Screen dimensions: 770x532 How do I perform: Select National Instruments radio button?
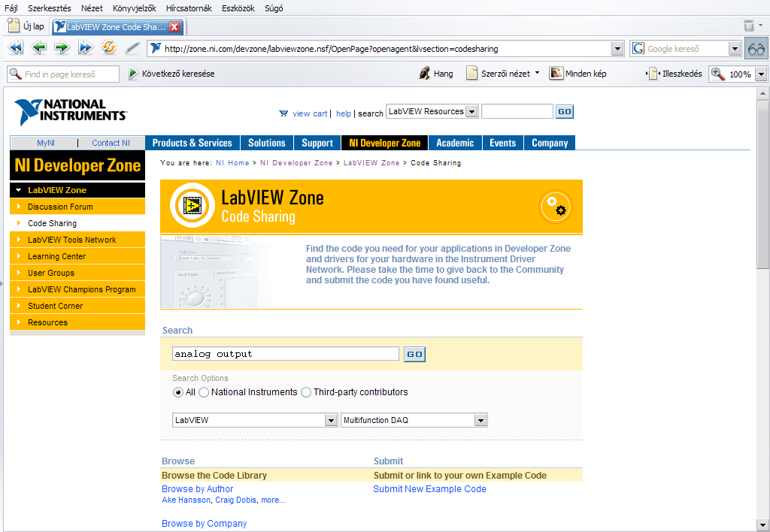tap(204, 393)
